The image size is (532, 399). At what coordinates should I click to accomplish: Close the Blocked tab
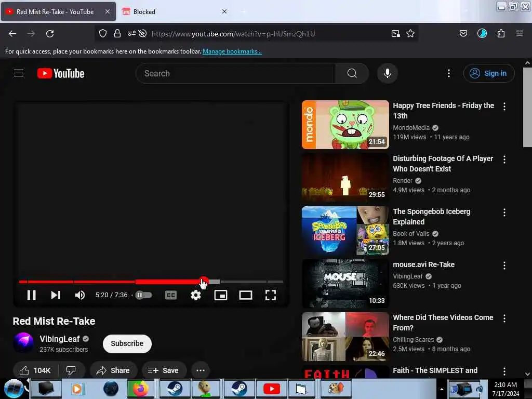point(224,11)
